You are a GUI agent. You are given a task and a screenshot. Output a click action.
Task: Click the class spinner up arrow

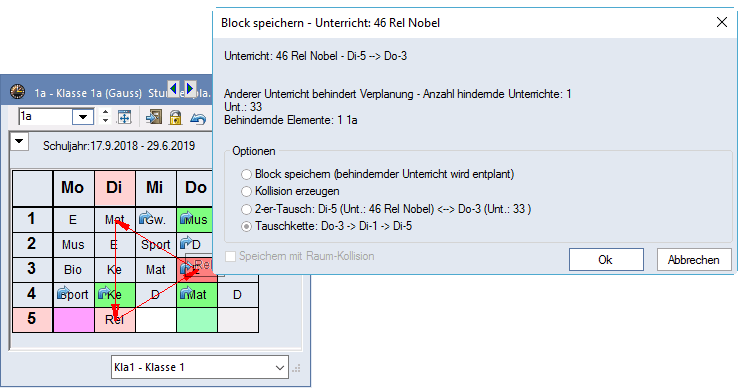(x=106, y=113)
